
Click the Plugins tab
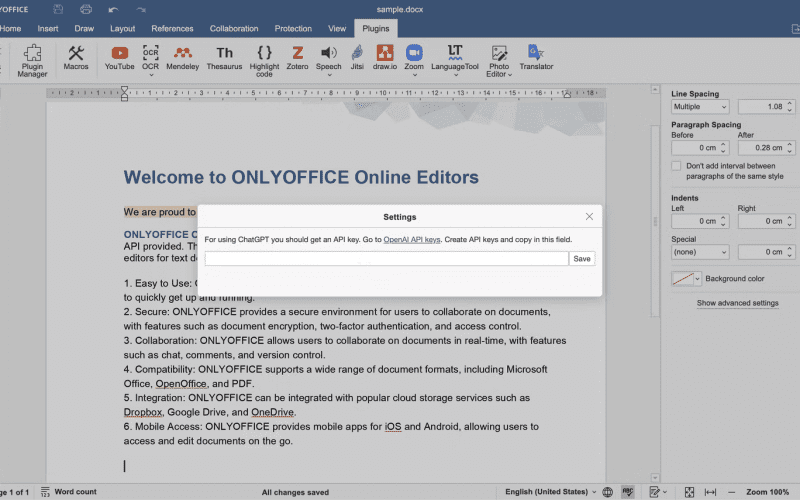376,29
